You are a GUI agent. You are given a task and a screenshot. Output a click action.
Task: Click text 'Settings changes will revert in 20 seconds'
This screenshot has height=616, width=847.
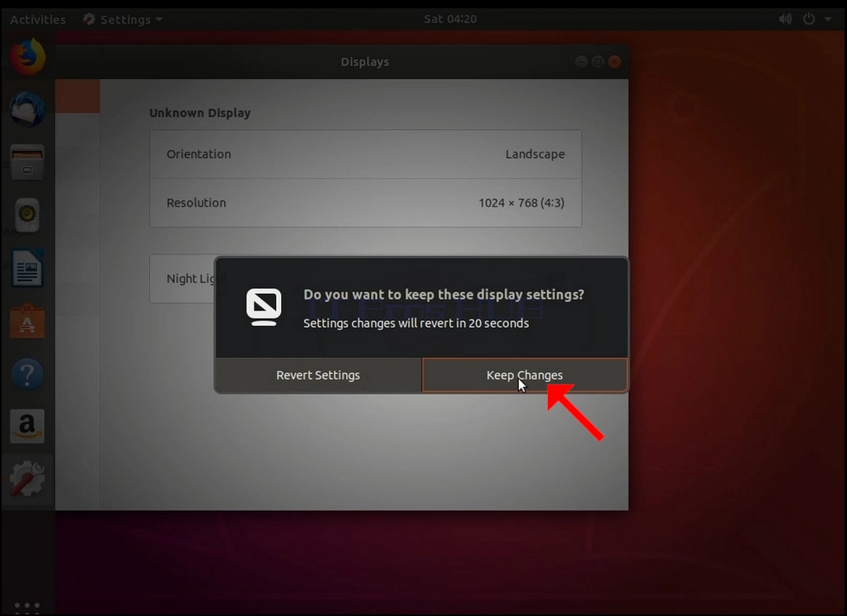[416, 323]
